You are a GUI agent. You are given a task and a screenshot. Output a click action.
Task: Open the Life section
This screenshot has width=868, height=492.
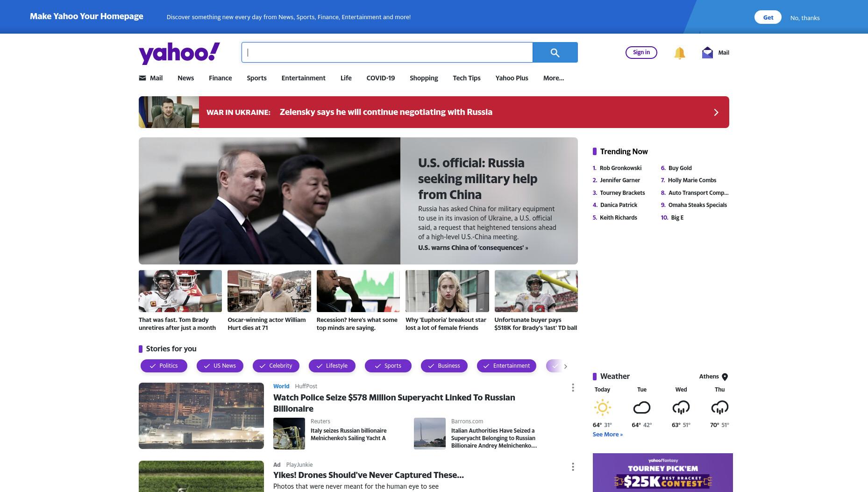click(346, 78)
